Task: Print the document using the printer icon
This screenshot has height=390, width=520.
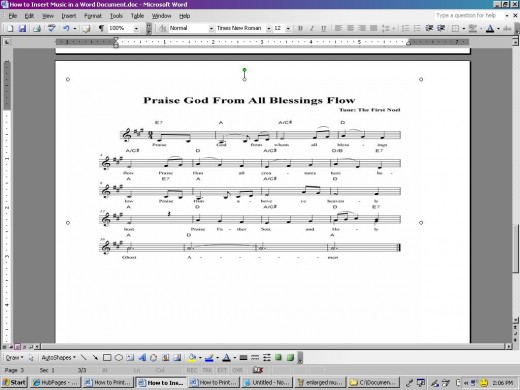Action: (37, 28)
